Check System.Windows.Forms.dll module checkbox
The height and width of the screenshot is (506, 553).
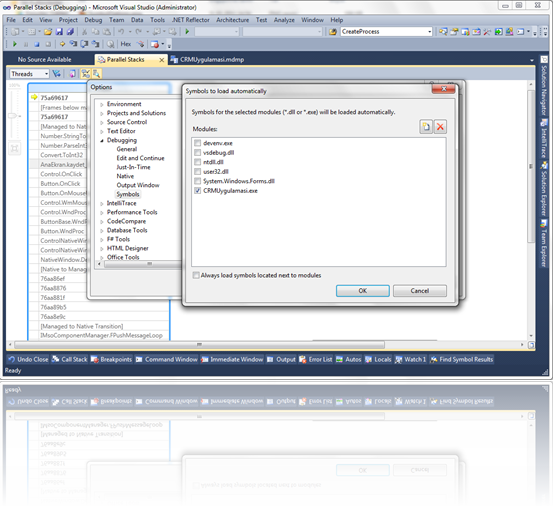click(198, 181)
